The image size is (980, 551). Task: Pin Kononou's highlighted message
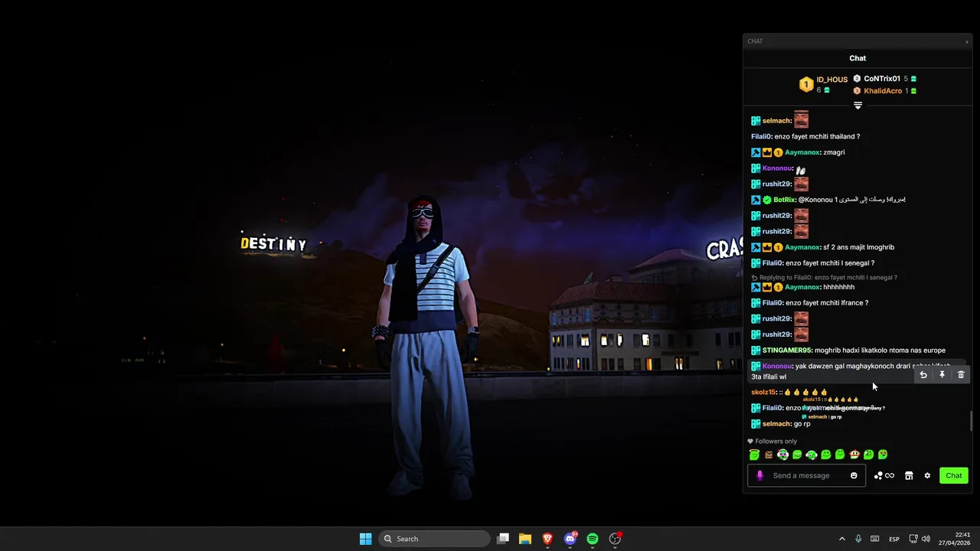[942, 374]
